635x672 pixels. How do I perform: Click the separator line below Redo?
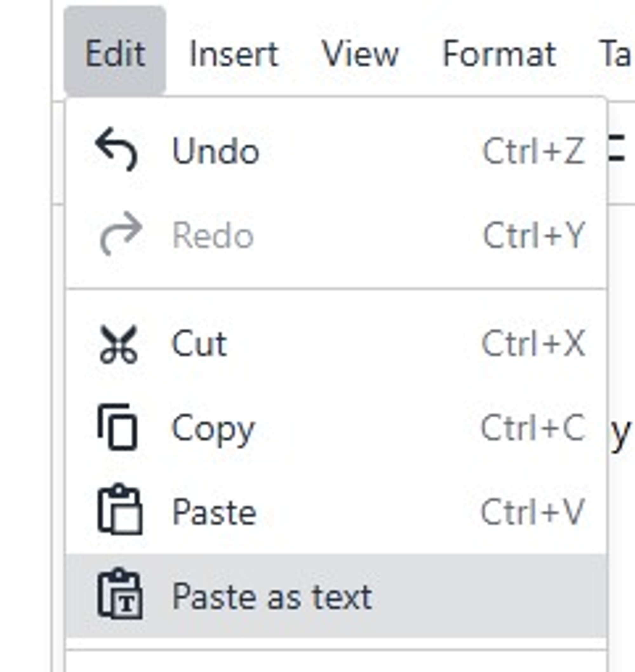pos(335,288)
